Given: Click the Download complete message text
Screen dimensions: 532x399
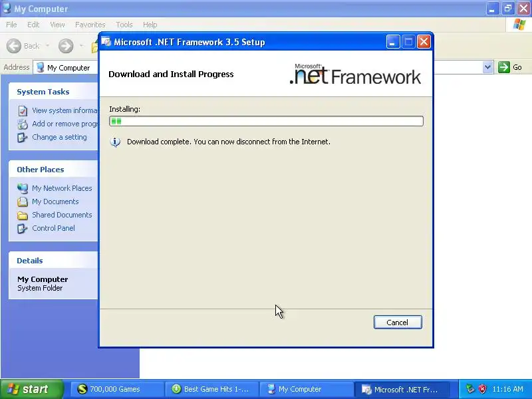Looking at the screenshot, I should tap(229, 142).
